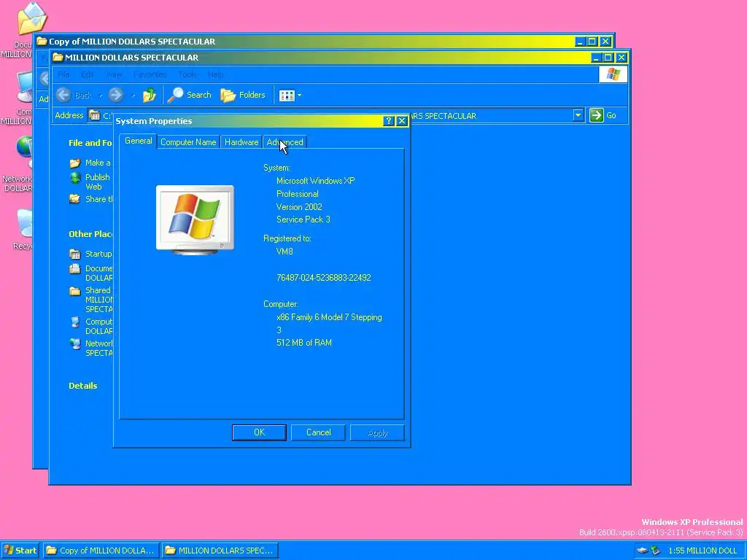Switch to MILLION DOLLARS SPEC... taskbar button
This screenshot has height=560, width=747.
pyautogui.click(x=220, y=551)
